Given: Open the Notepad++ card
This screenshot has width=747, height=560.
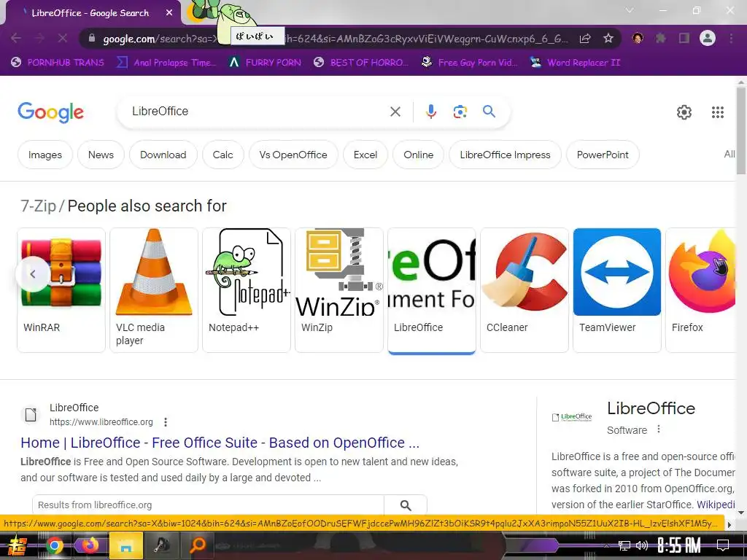Looking at the screenshot, I should (x=247, y=290).
